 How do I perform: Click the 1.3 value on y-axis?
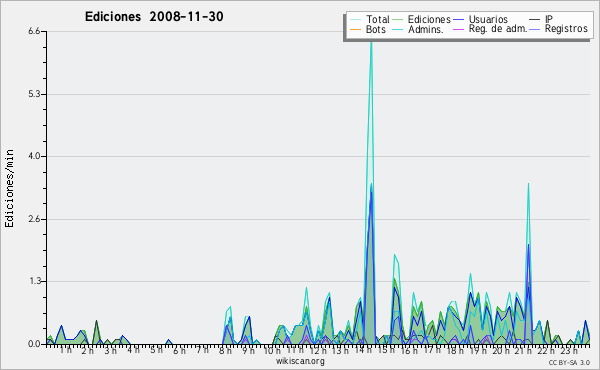pos(34,281)
